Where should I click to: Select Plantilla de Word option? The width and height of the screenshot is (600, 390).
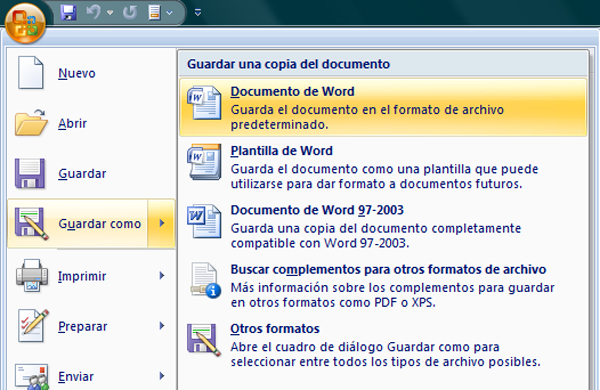click(383, 167)
